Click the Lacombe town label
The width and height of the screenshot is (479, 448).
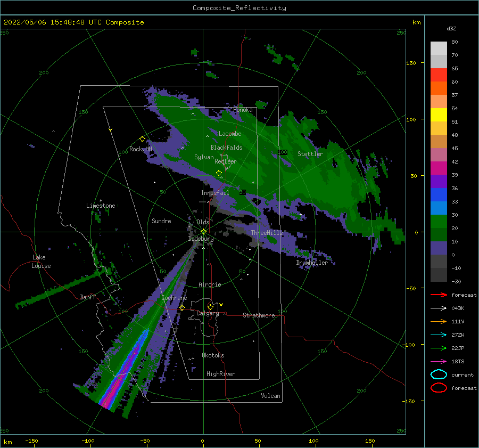coord(230,134)
